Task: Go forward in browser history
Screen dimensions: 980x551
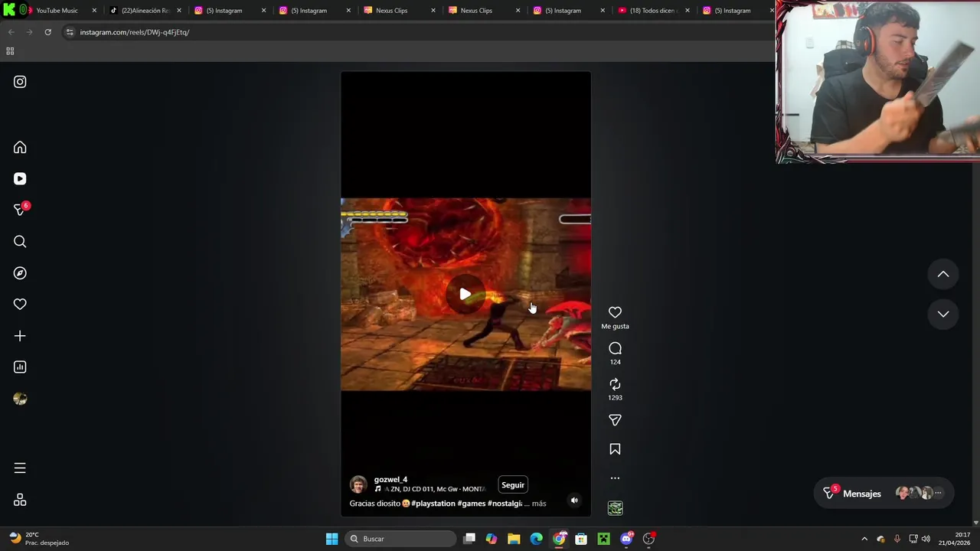Action: pos(29,32)
